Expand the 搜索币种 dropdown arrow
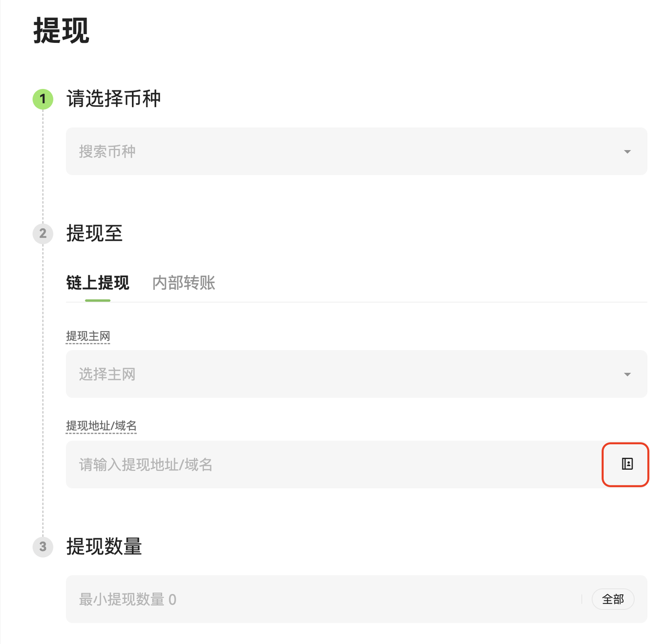 [x=627, y=152]
